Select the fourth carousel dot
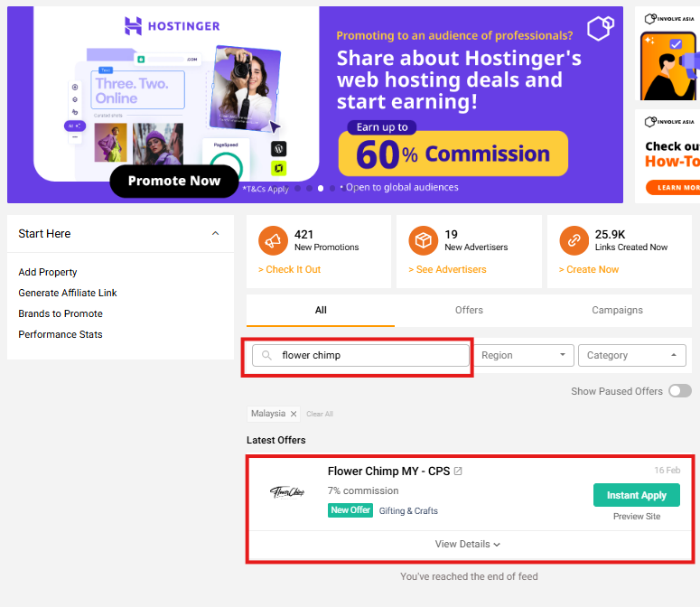Screen dimensions: 700x607 [x=332, y=189]
